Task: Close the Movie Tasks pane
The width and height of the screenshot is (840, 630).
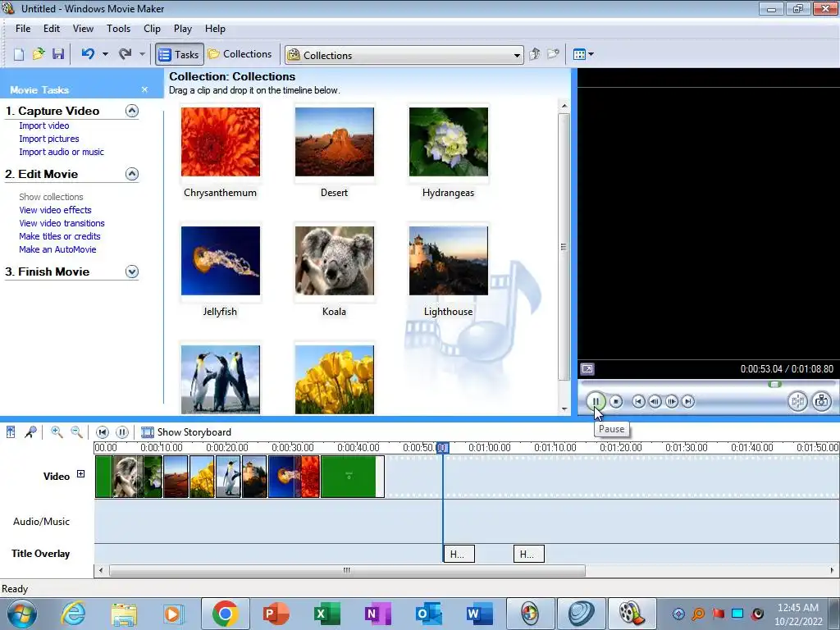Action: (144, 89)
